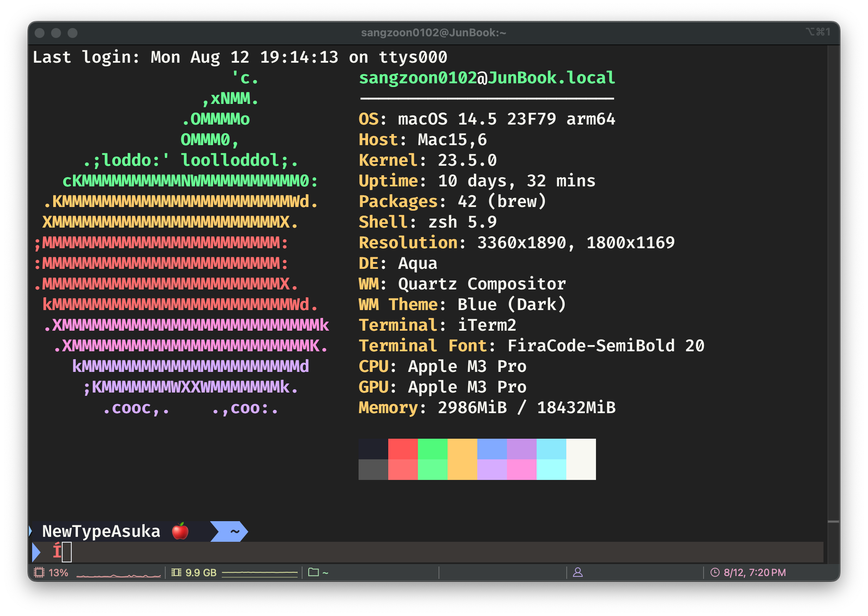
Task: Click the window title sangzoon0102@JunBook:~
Action: [x=434, y=33]
